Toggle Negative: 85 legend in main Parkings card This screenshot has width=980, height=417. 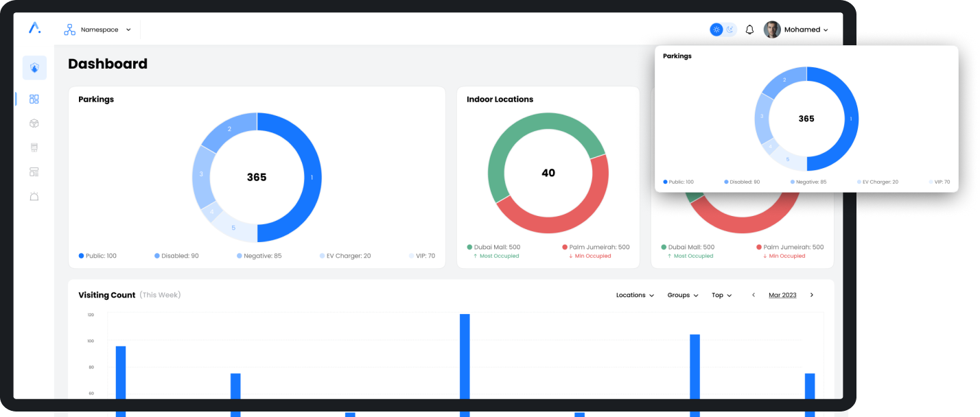[259, 256]
